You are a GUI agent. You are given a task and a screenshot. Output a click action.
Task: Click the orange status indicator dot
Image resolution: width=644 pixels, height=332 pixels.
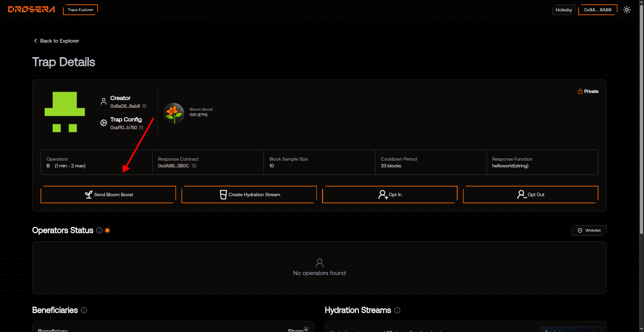[107, 230]
